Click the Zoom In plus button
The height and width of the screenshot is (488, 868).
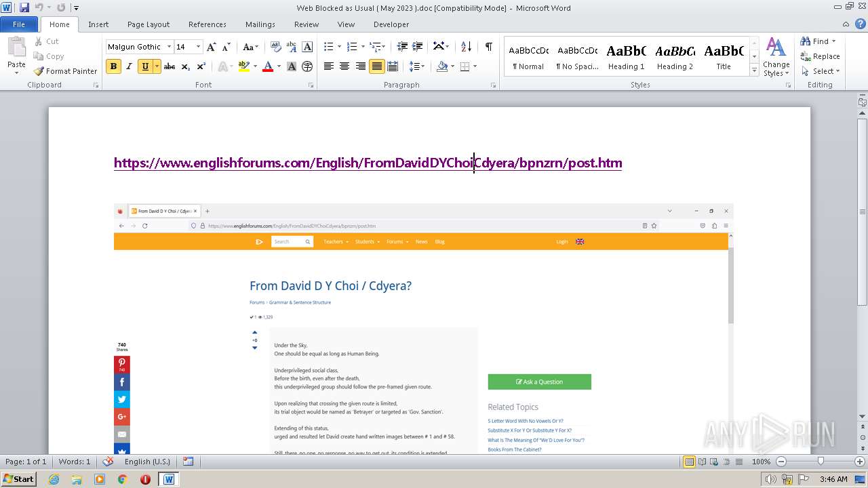pyautogui.click(x=860, y=462)
